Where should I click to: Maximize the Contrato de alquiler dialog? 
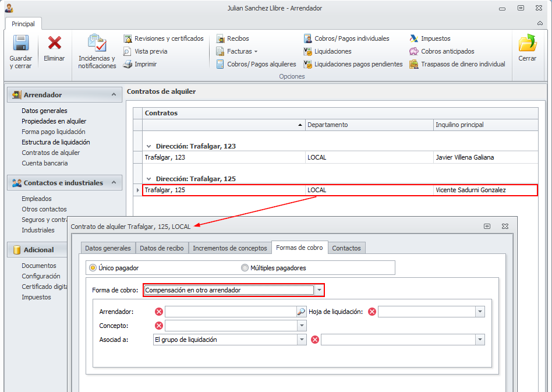pos(487,226)
